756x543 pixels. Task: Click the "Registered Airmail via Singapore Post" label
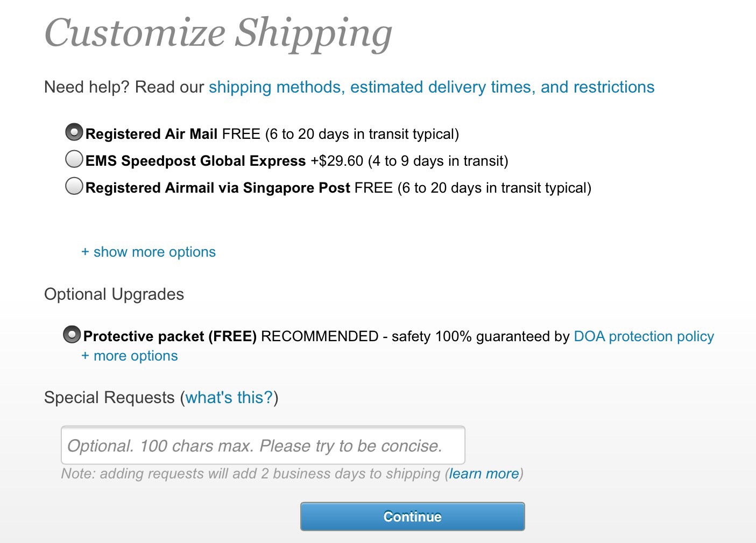(217, 188)
